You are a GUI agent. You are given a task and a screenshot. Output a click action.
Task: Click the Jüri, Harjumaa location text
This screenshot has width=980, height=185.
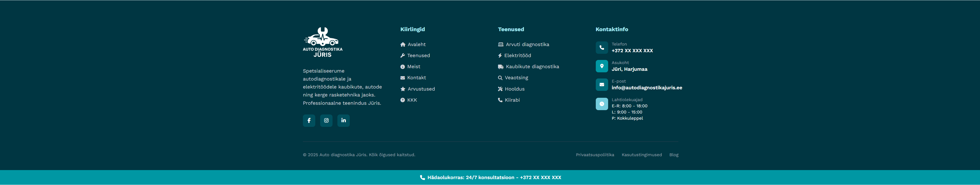(630, 69)
